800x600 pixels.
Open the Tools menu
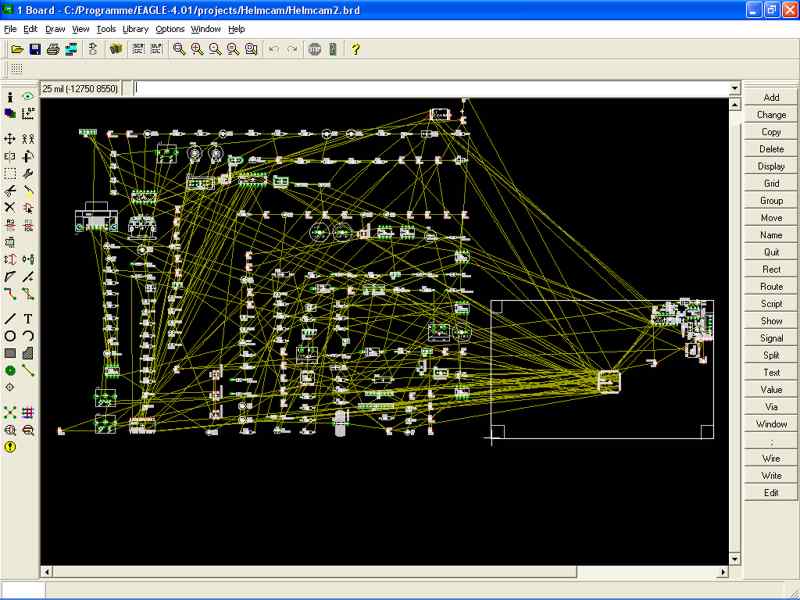(x=106, y=29)
